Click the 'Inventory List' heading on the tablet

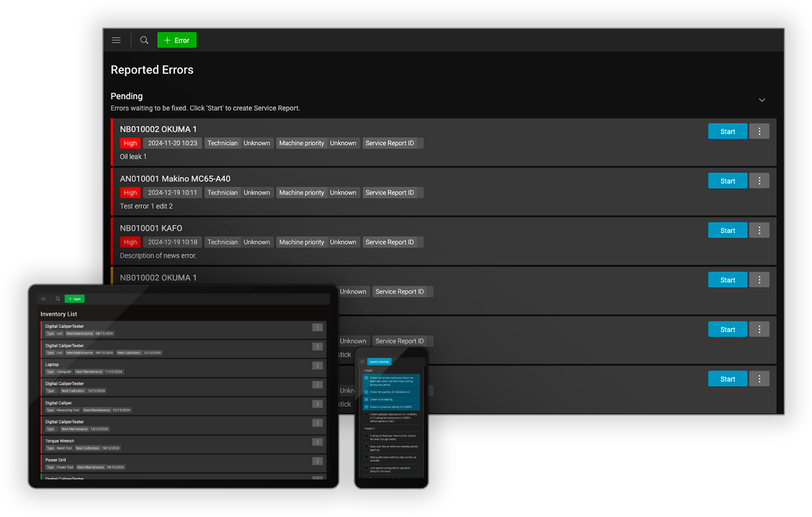click(x=59, y=314)
